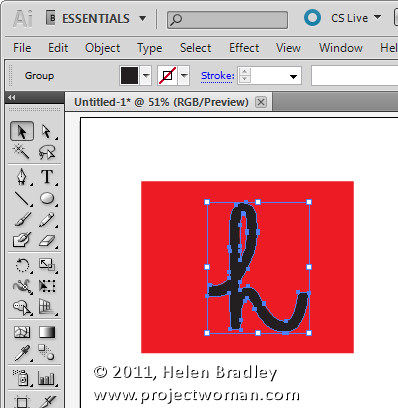Select the Eyedropper tool
The width and height of the screenshot is (398, 408).
(x=22, y=353)
